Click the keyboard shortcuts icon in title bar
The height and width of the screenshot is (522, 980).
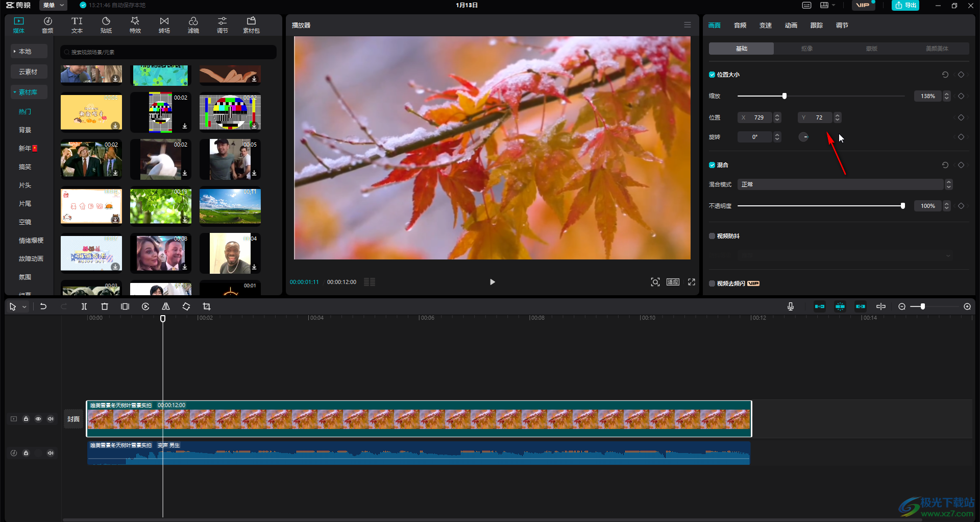(x=806, y=5)
